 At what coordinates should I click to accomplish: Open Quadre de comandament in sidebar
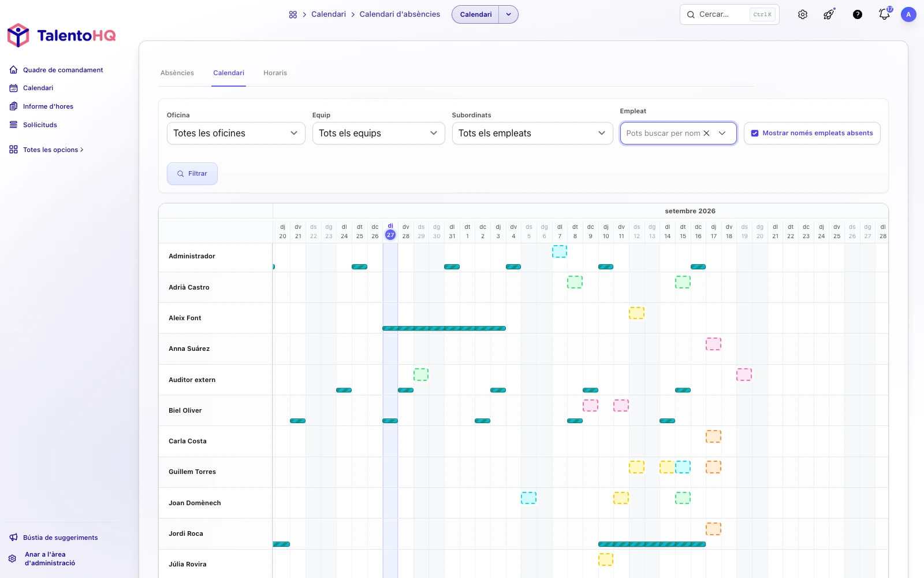(63, 70)
